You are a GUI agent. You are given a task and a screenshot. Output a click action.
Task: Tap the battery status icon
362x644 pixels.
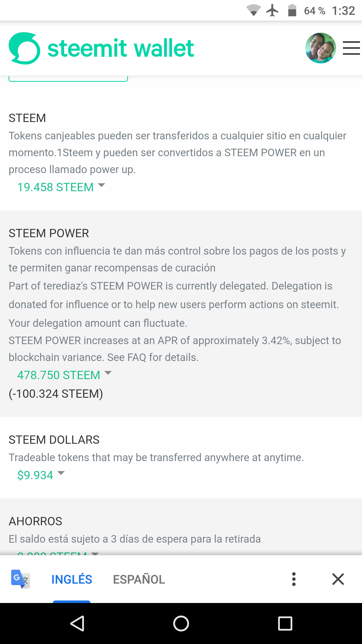[292, 11]
